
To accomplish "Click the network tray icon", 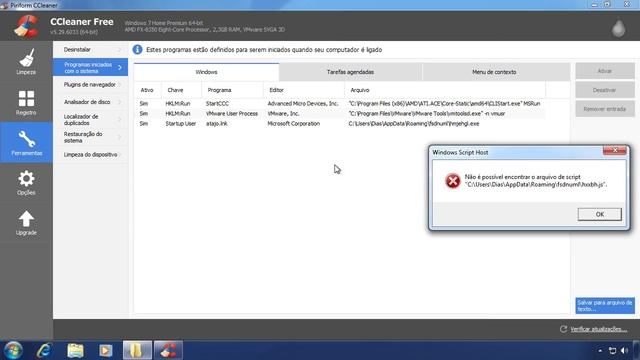I will point(612,351).
